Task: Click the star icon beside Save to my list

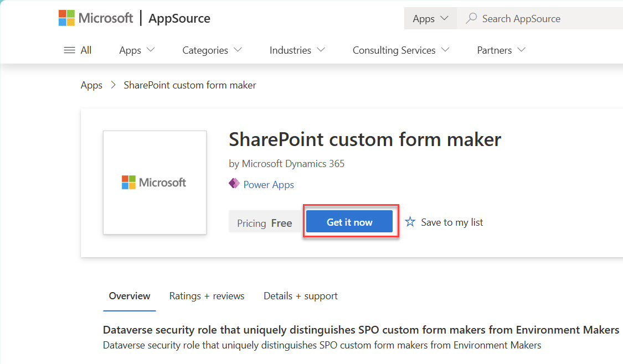Action: point(410,221)
